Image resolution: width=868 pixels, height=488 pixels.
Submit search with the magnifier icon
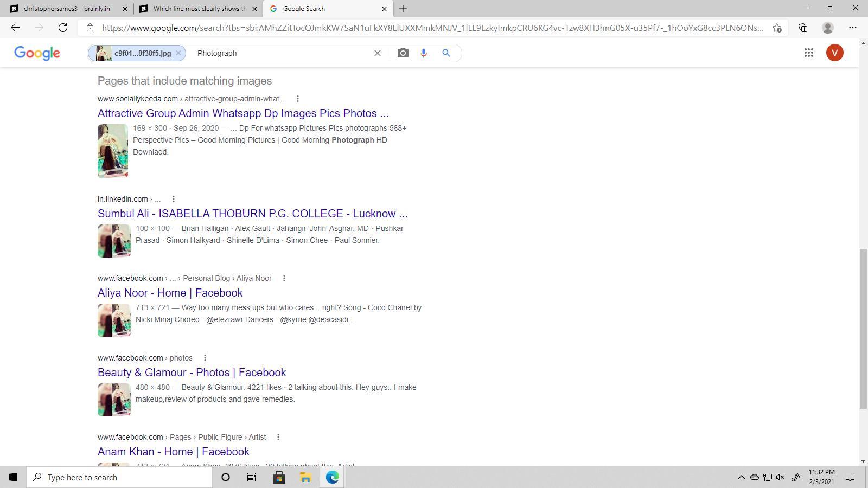(x=446, y=53)
